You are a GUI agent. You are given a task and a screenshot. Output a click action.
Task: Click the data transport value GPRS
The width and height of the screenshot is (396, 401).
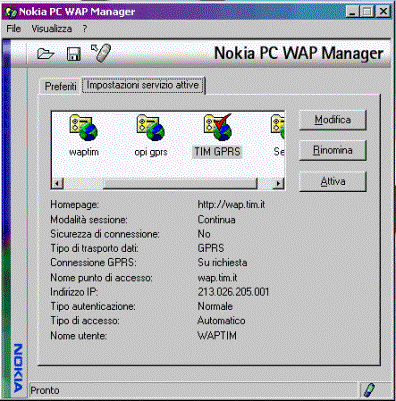pyautogui.click(x=211, y=248)
